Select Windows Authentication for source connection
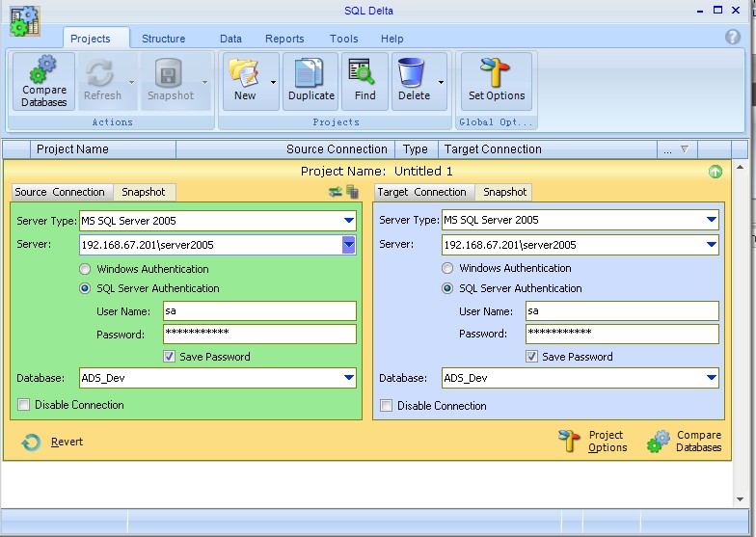 pyautogui.click(x=85, y=269)
